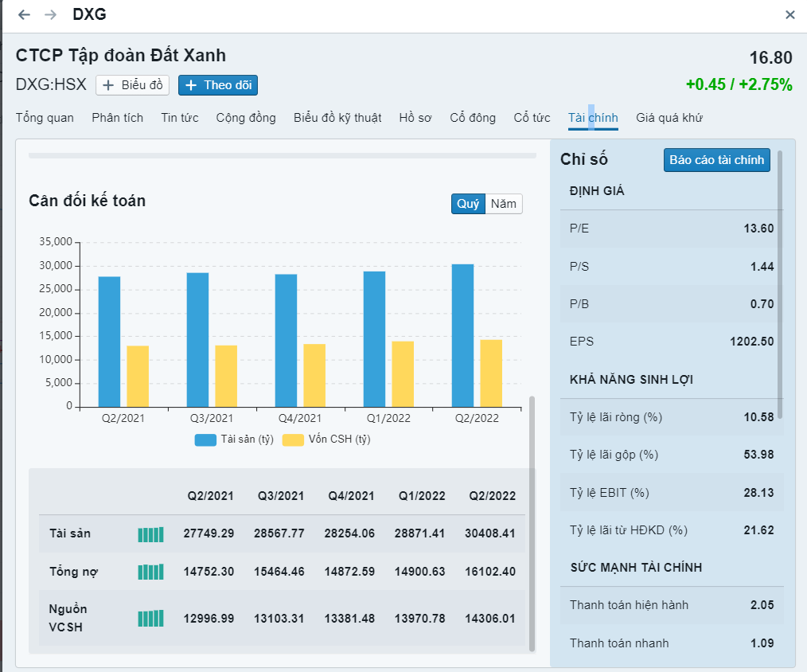Open the sparkline icon in Nguồn VCSH row
This screenshot has width=807, height=672.
point(150,619)
